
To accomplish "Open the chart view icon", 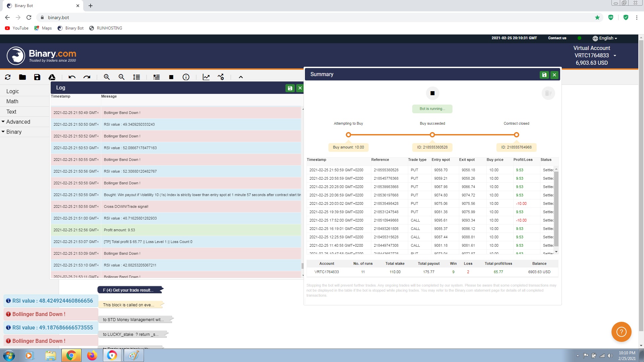I will (x=206, y=77).
